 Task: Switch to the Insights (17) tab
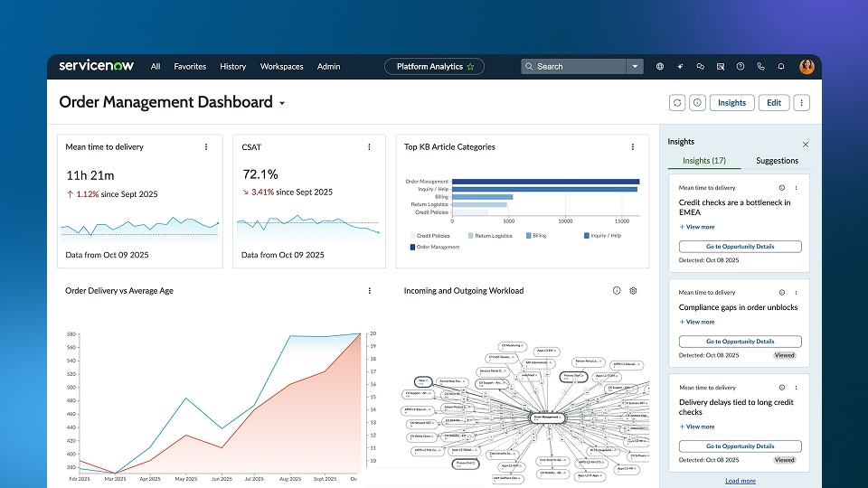(x=704, y=161)
